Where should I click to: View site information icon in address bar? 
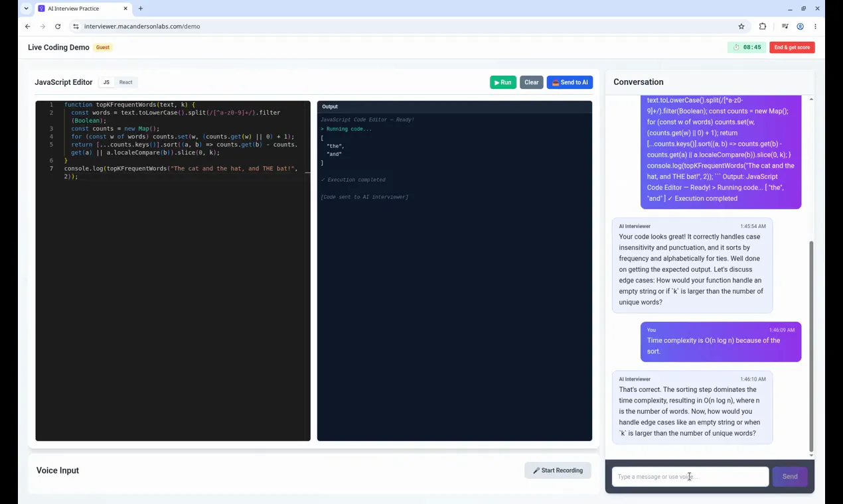point(76,27)
